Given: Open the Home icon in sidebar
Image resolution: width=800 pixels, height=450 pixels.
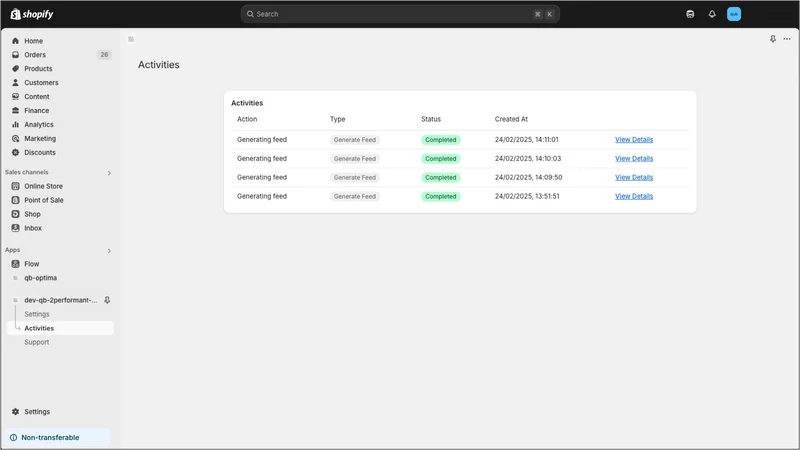Looking at the screenshot, I should pyautogui.click(x=15, y=41).
